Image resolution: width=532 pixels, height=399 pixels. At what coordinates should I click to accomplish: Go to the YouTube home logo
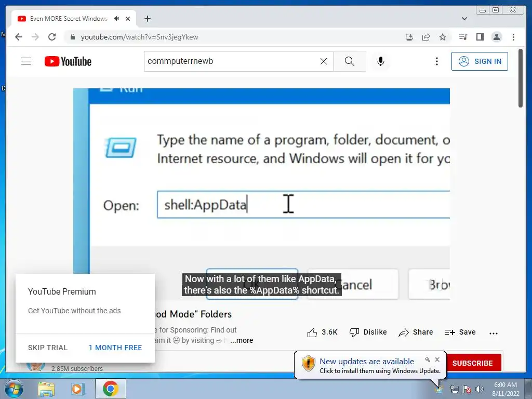point(68,61)
